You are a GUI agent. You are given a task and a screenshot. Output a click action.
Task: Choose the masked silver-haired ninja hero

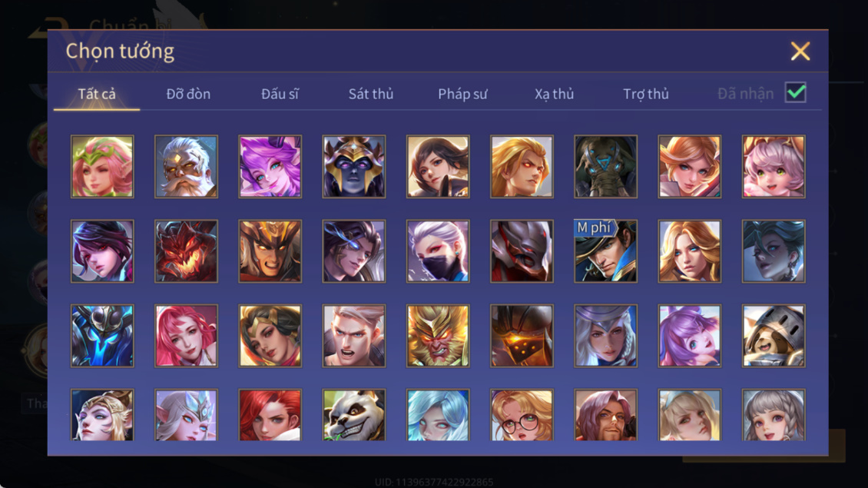pyautogui.click(x=438, y=251)
